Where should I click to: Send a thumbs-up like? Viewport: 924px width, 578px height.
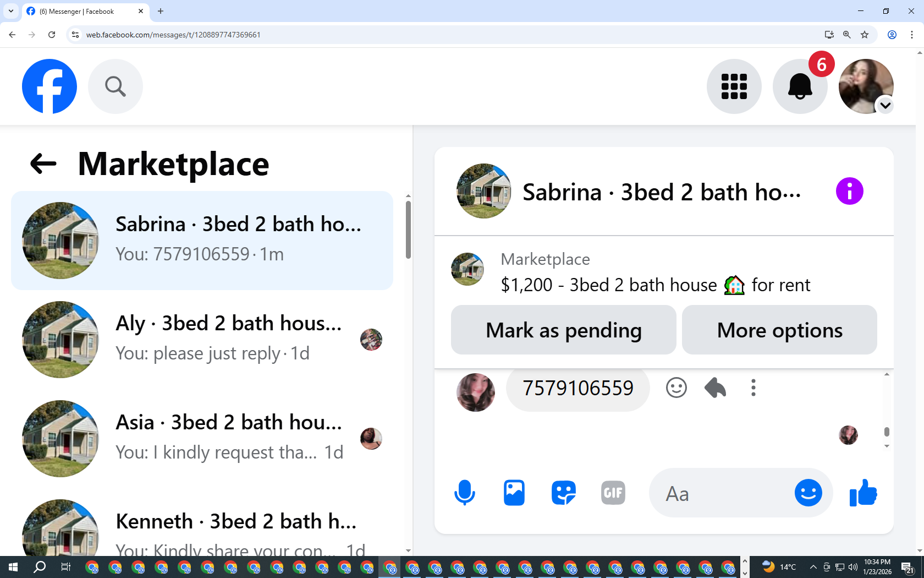pos(864,493)
